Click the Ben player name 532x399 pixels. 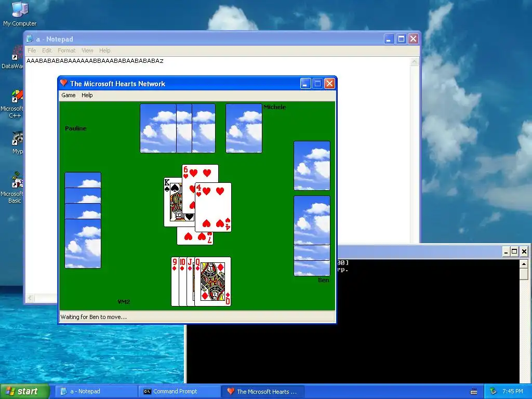point(323,280)
